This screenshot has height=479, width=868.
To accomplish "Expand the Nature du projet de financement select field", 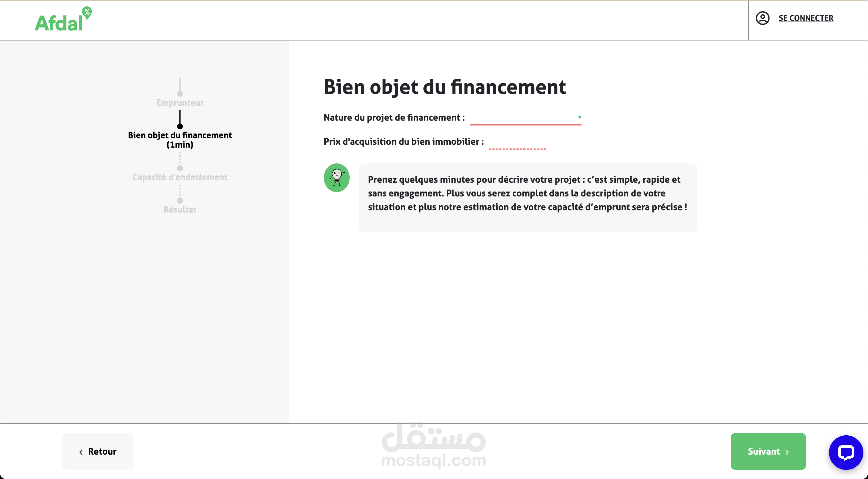I will click(522, 118).
